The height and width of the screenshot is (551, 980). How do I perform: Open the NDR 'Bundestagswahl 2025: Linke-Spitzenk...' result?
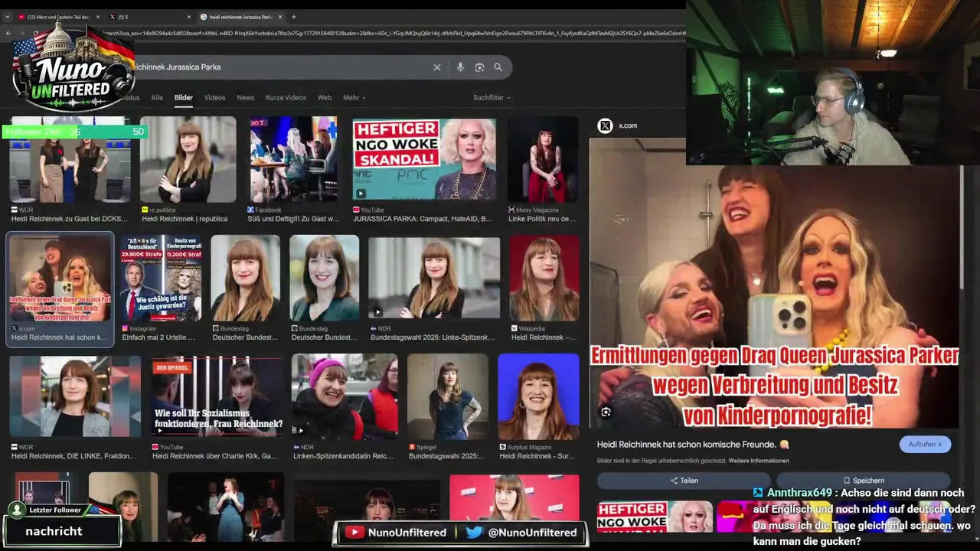pyautogui.click(x=434, y=289)
